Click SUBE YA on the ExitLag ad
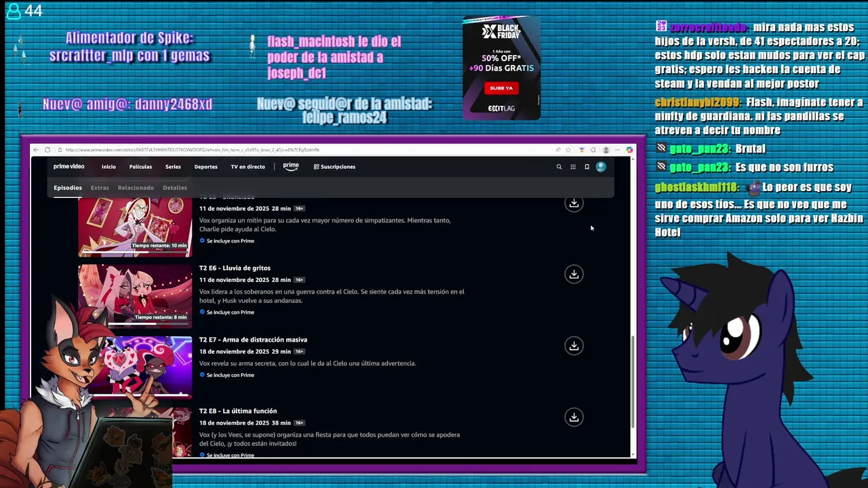 [501, 88]
